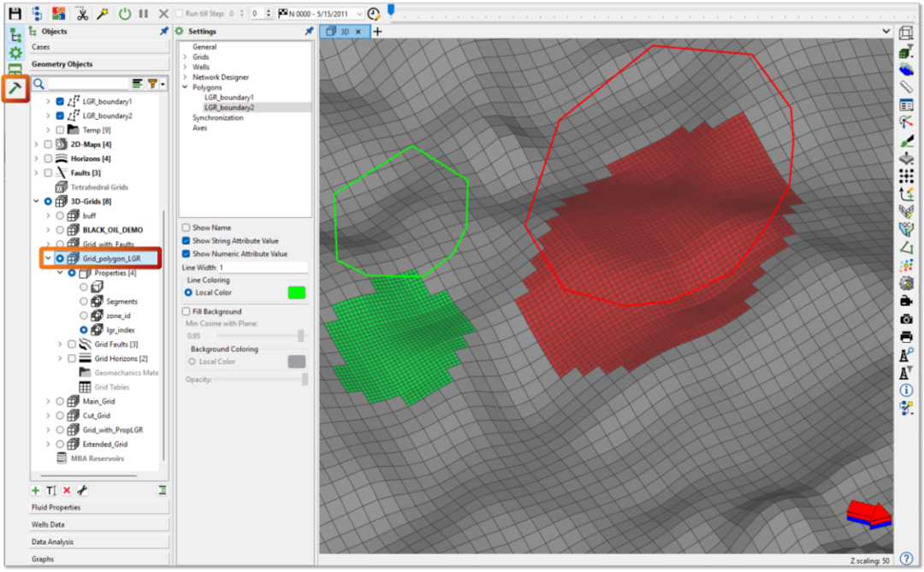
Task: Open the General settings item
Action: [x=204, y=46]
